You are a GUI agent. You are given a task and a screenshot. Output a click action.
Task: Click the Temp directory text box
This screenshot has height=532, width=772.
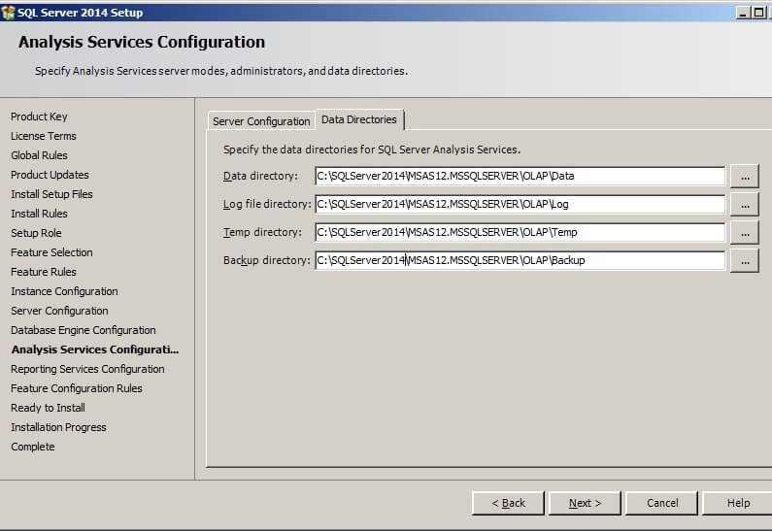point(520,233)
